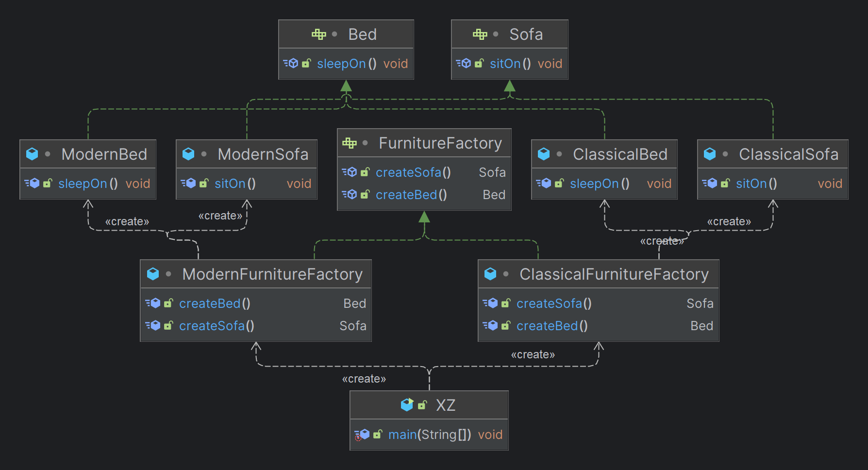
Task: Select the ClassicalFurnitureFactory class title
Action: tap(614, 274)
